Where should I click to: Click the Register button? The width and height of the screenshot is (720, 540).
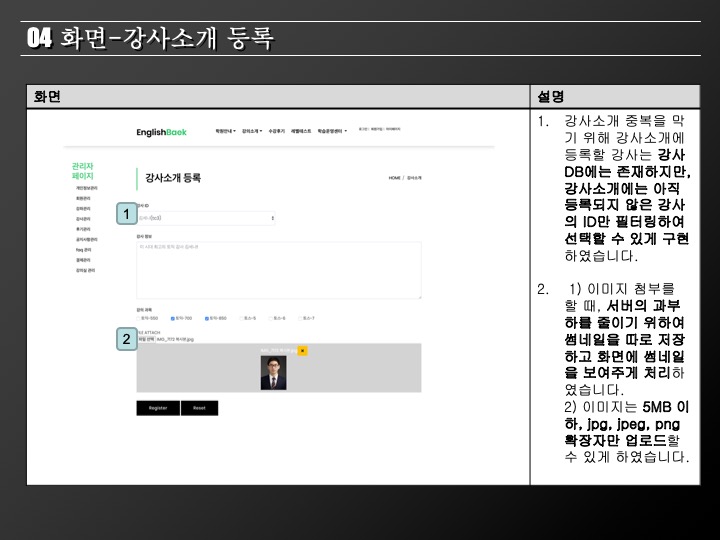coord(158,408)
